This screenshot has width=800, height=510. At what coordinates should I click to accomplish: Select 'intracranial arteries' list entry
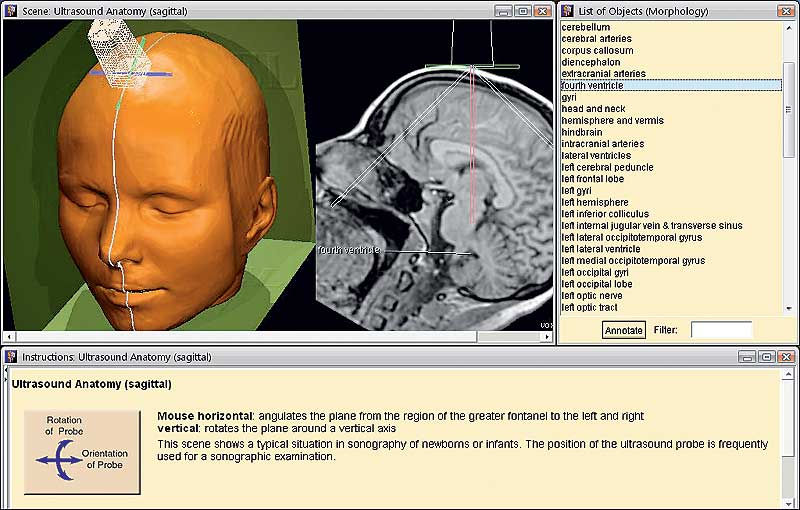point(603,144)
